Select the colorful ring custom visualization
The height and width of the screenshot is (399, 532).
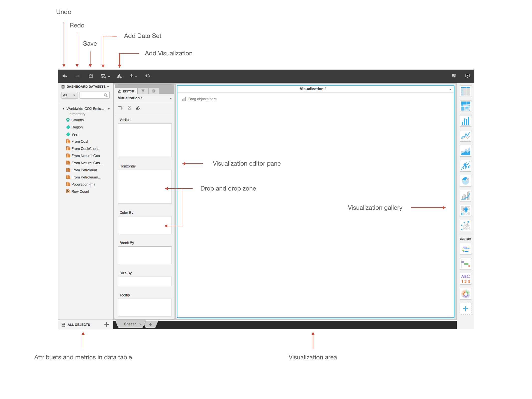(x=465, y=294)
